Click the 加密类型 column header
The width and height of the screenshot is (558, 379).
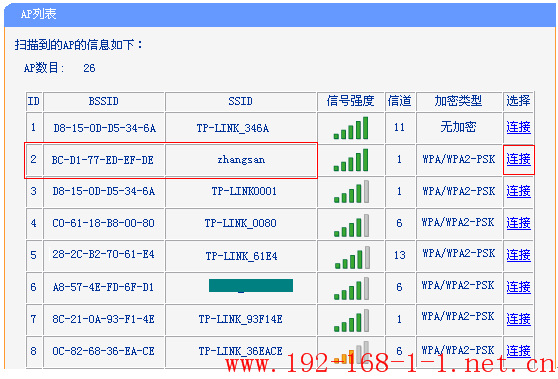(x=458, y=101)
